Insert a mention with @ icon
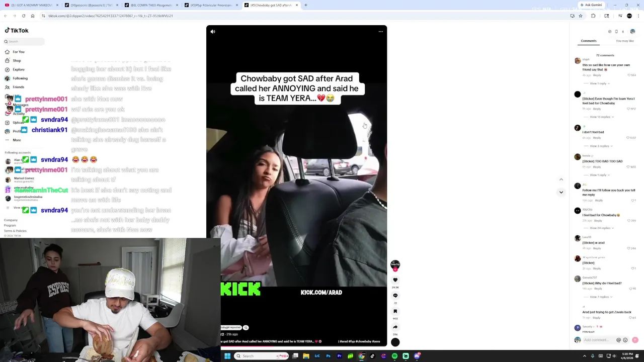The height and width of the screenshot is (362, 644). [618, 340]
